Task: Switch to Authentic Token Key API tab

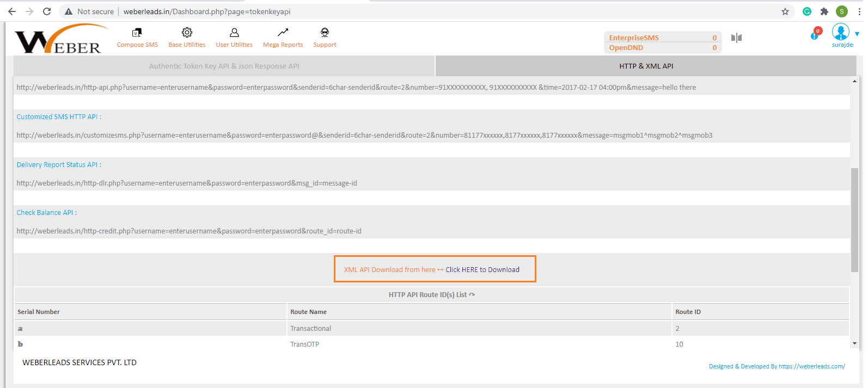Action: (x=224, y=66)
